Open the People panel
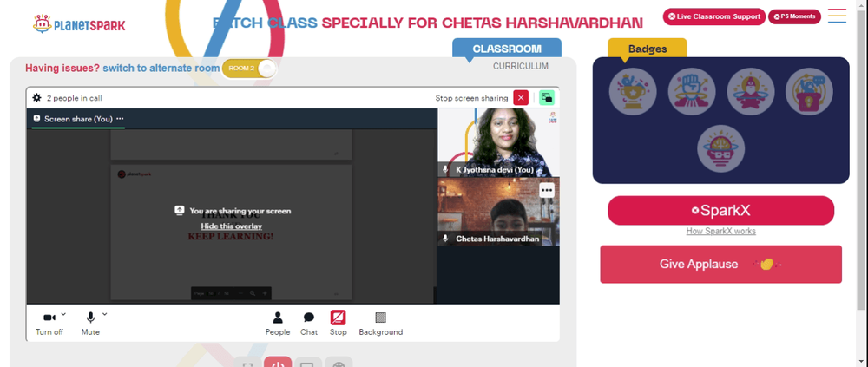This screenshot has height=367, width=868. coord(278,324)
